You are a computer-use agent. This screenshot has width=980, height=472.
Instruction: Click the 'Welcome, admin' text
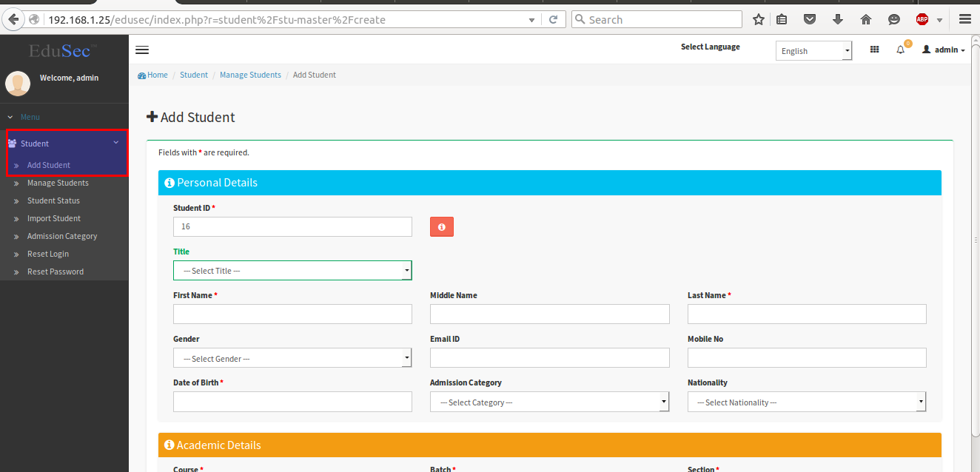[x=69, y=78]
